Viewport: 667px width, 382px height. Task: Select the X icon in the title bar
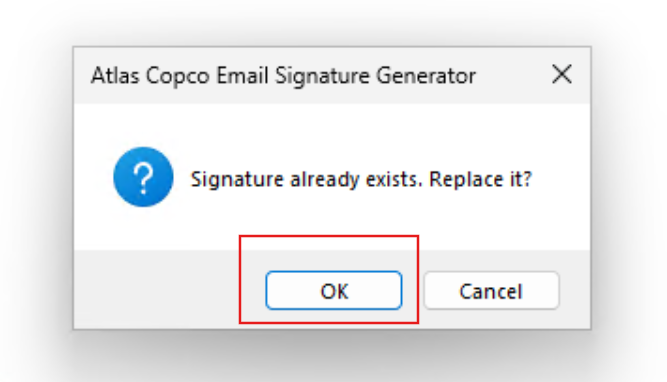coord(562,74)
